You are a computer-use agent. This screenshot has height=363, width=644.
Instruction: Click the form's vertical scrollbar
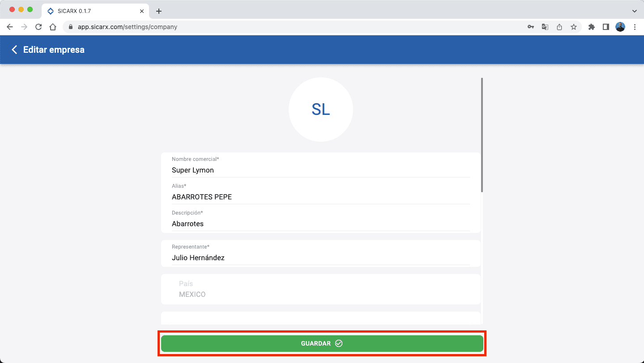click(482, 135)
